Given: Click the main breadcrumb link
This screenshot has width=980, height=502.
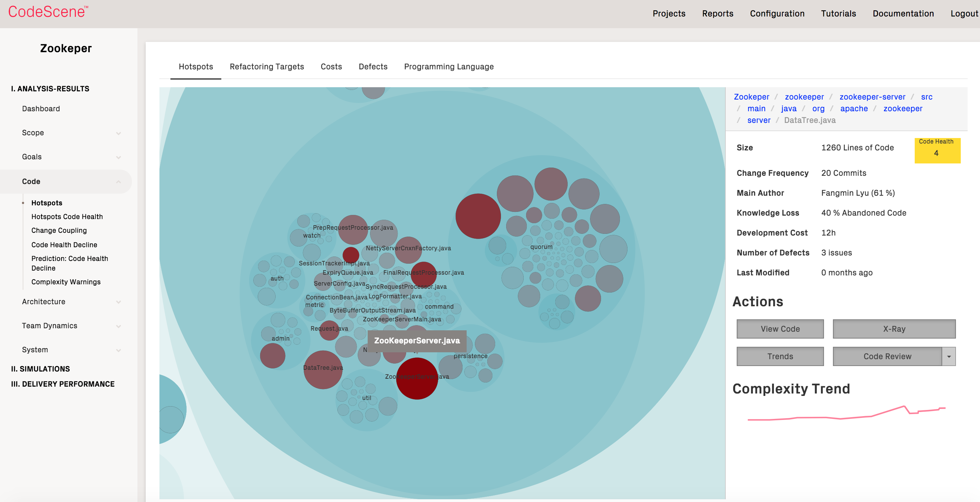Looking at the screenshot, I should click(x=756, y=109).
